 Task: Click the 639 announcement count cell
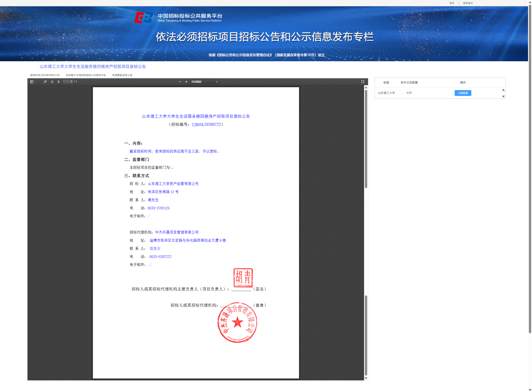point(409,93)
